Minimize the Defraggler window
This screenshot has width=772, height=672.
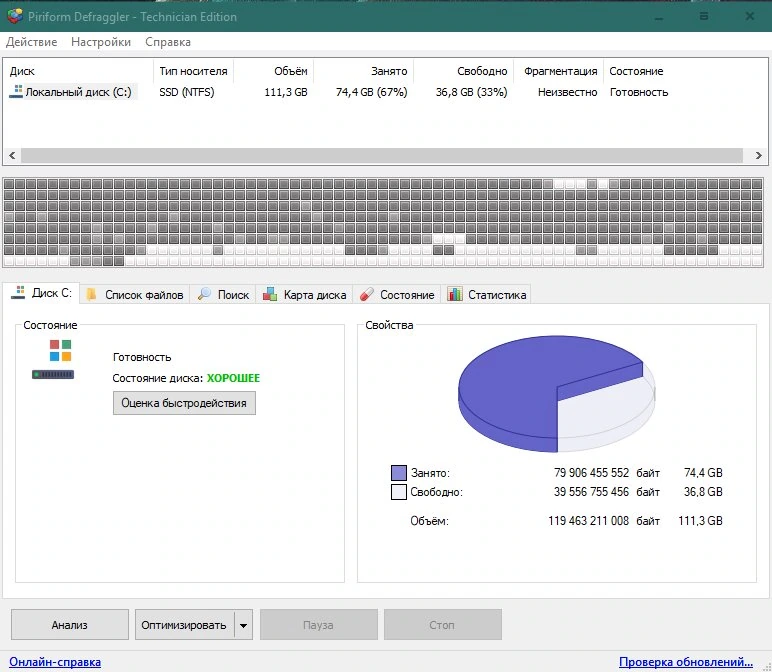659,17
